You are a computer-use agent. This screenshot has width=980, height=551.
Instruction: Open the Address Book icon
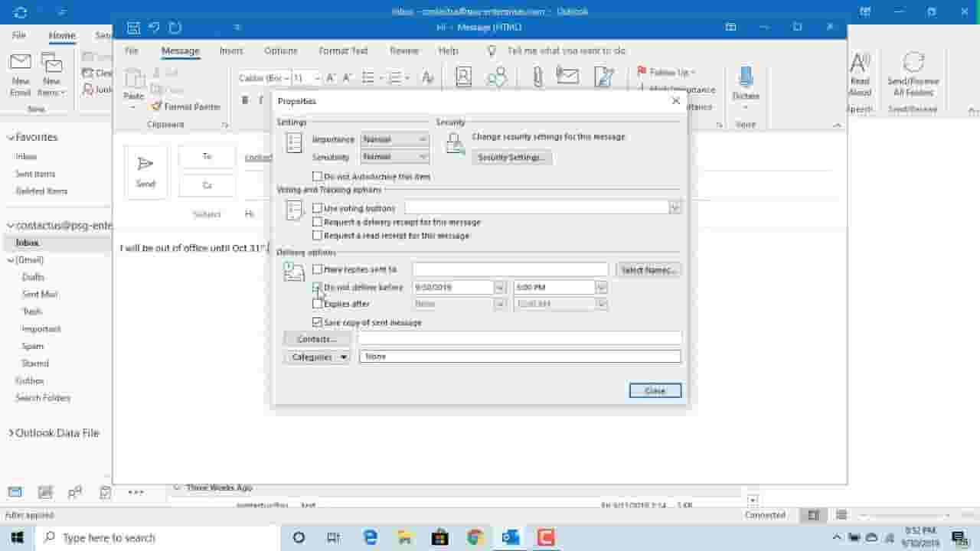point(463,77)
